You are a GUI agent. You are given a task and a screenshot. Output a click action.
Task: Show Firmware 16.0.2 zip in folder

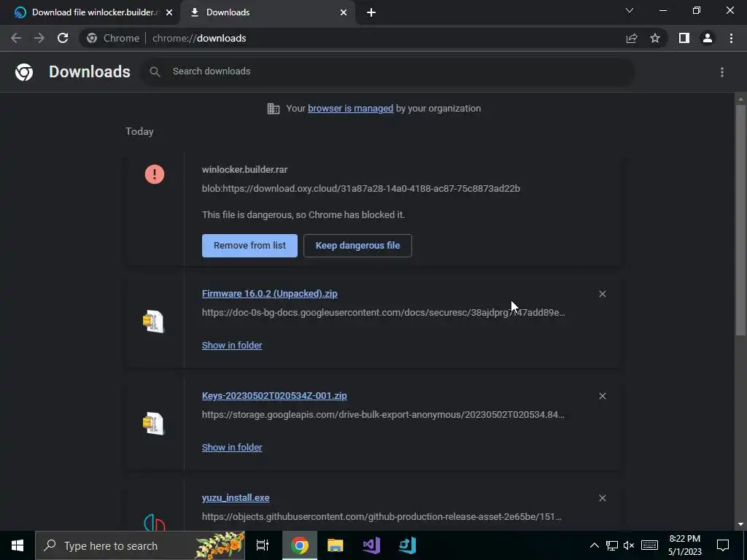(x=232, y=345)
